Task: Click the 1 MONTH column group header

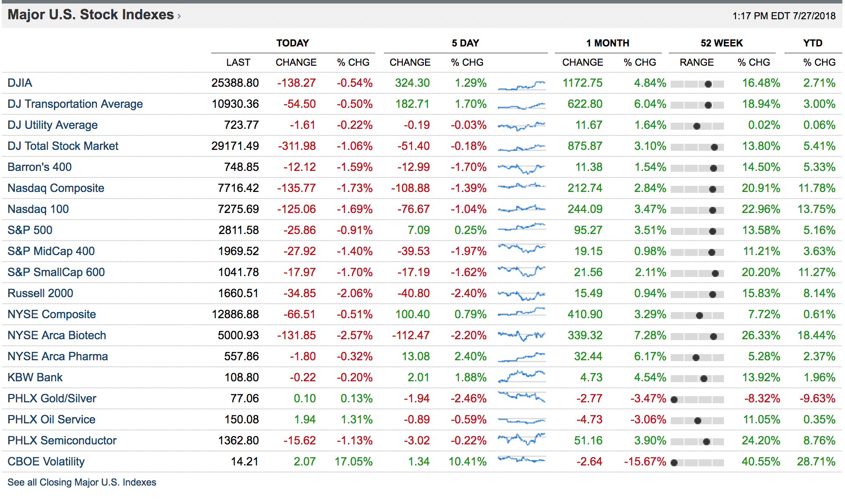Action: click(x=608, y=43)
